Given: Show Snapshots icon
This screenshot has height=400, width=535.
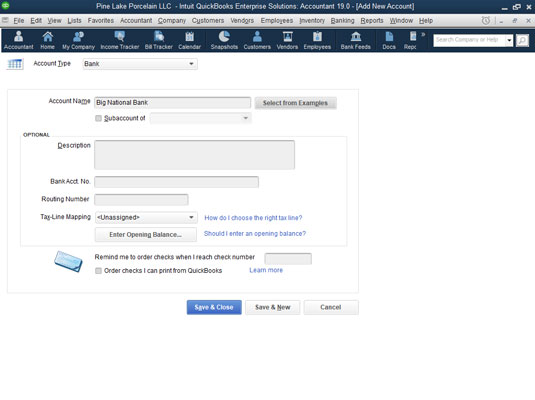Looking at the screenshot, I should click(224, 40).
